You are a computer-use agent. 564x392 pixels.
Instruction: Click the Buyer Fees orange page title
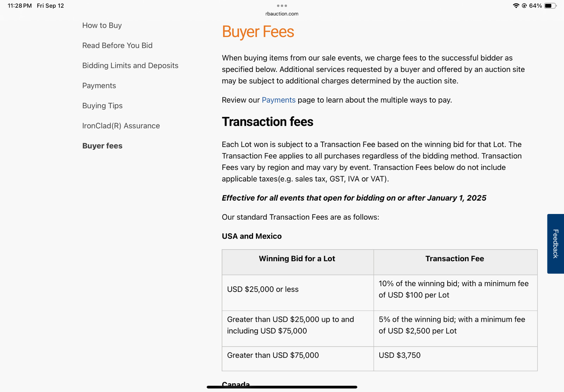pyautogui.click(x=258, y=32)
